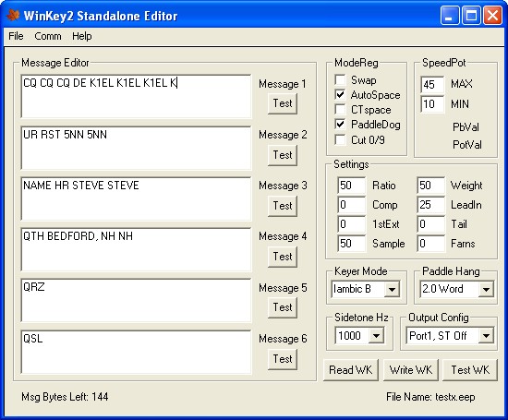The image size is (508, 420).
Task: Toggle the CTspace checkbox
Action: coord(340,110)
